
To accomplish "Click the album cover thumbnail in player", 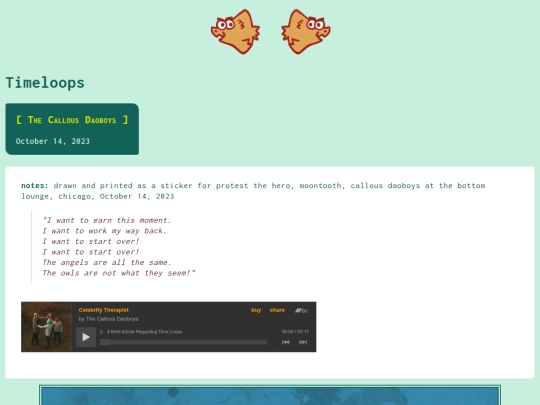I will click(46, 327).
